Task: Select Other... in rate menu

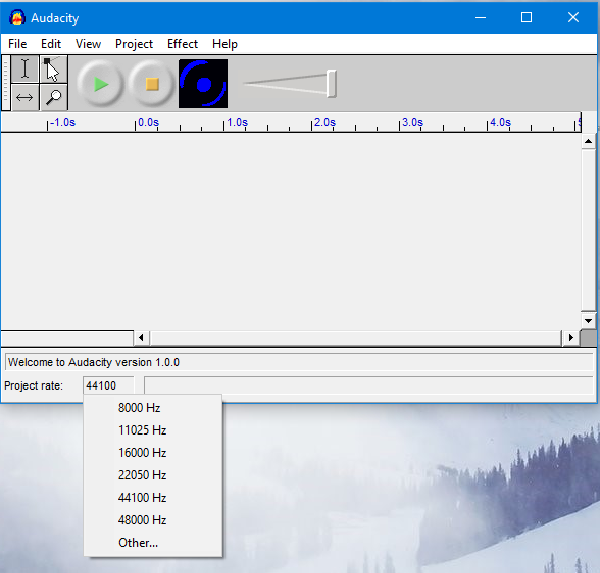Action: tap(138, 543)
